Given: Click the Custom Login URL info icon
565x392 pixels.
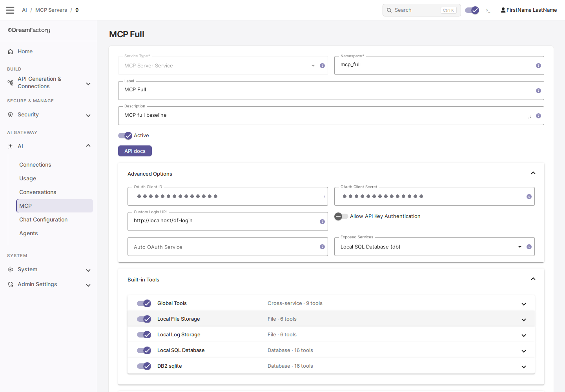Looking at the screenshot, I should point(322,222).
